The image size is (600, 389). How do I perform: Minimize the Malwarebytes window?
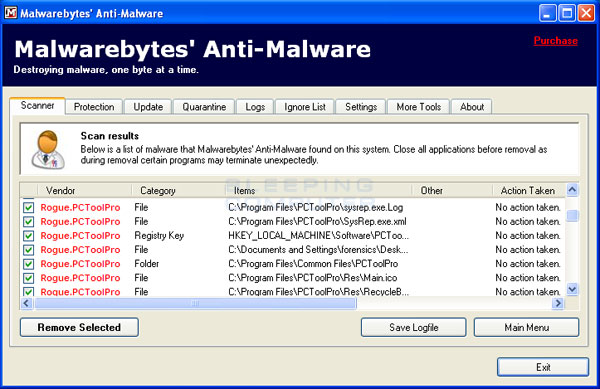coord(548,13)
